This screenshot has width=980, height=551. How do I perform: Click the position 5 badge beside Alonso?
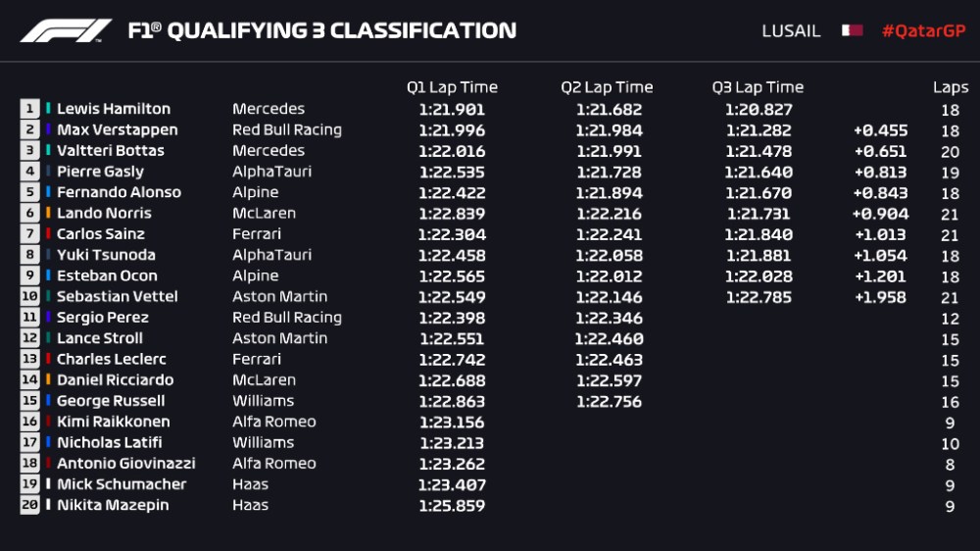click(x=29, y=192)
